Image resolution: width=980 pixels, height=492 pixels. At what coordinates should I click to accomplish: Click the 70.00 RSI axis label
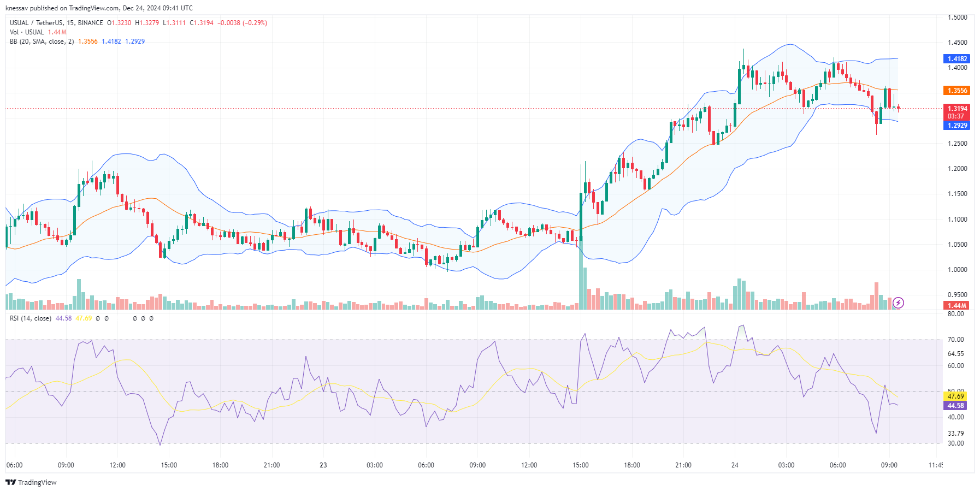click(x=955, y=340)
